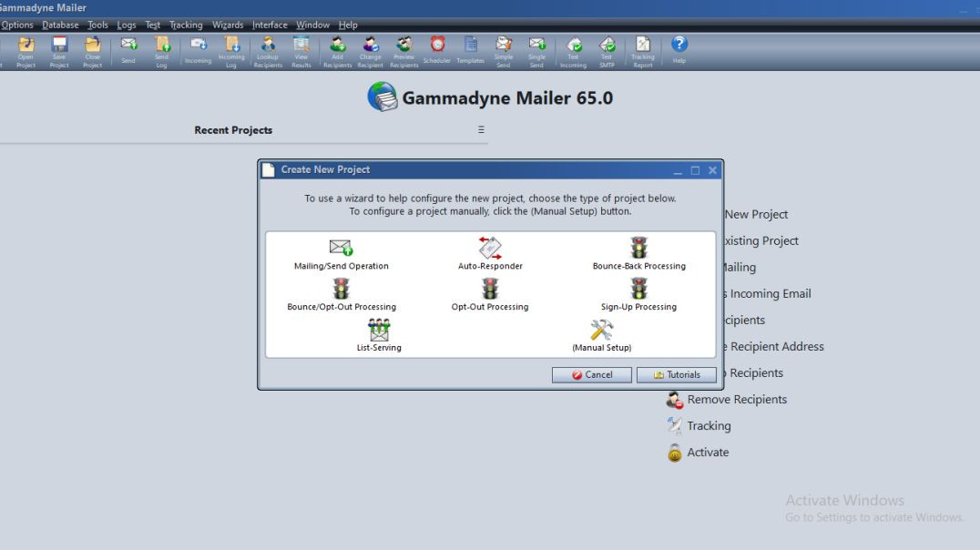980x550 pixels.
Task: Open Tracking Report from toolbar
Action: pos(642,51)
